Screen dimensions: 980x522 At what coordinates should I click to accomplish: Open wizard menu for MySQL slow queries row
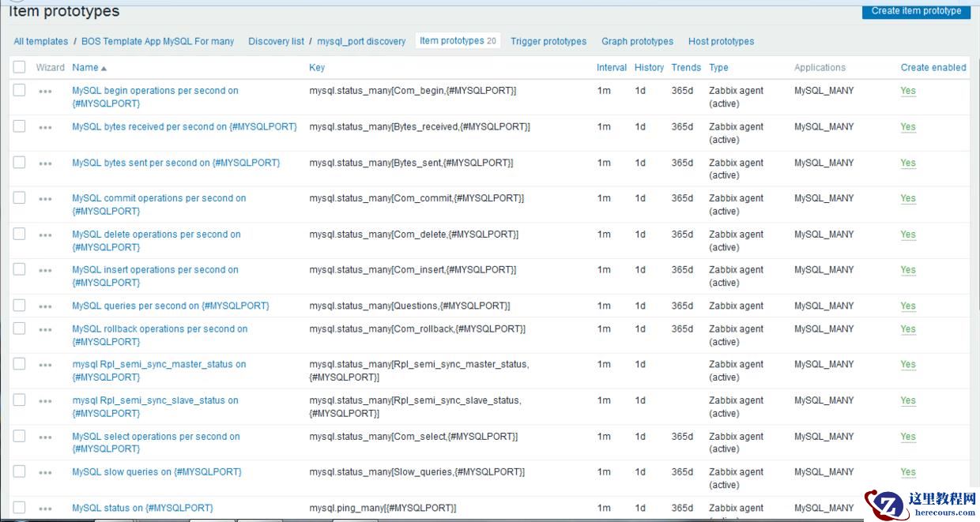coord(45,473)
